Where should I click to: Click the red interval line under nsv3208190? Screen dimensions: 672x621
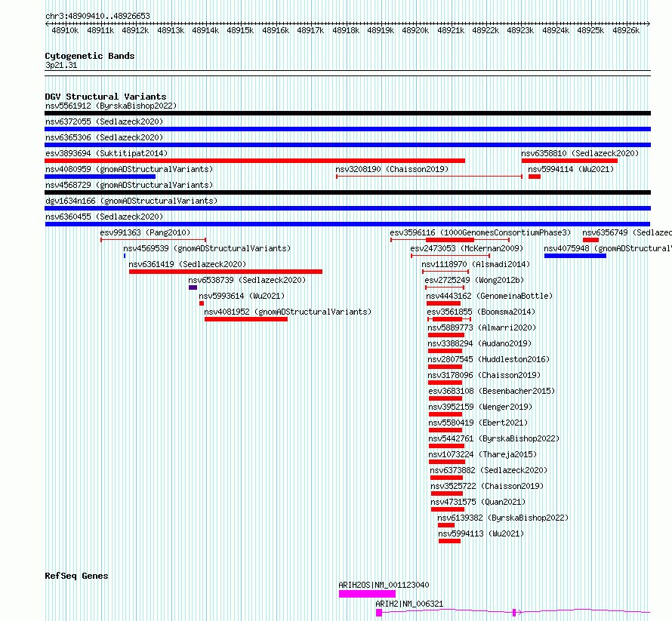429,177
